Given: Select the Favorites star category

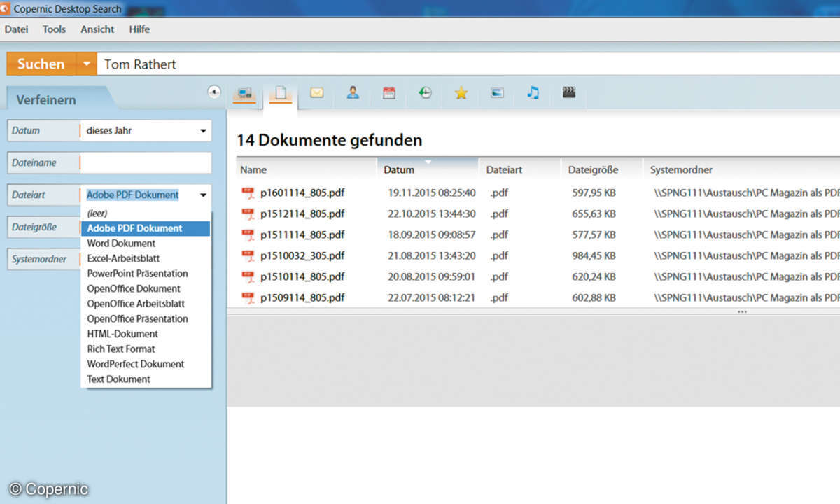Looking at the screenshot, I should tap(461, 92).
